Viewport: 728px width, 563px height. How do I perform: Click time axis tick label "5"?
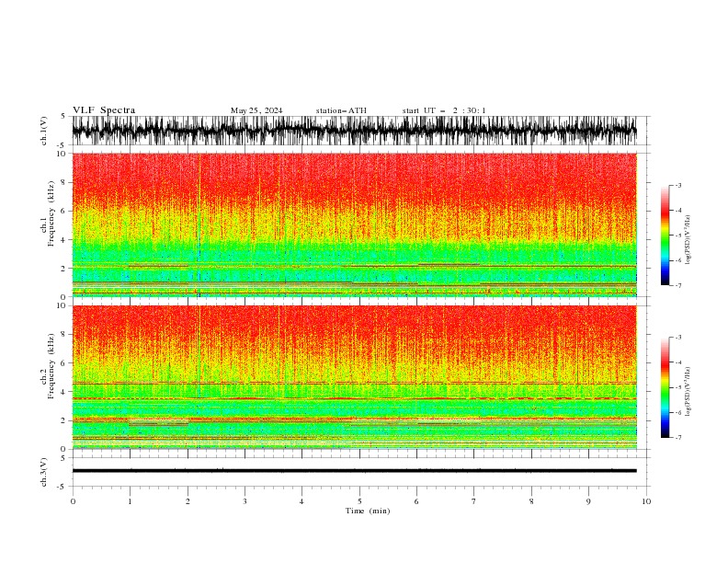click(x=359, y=501)
